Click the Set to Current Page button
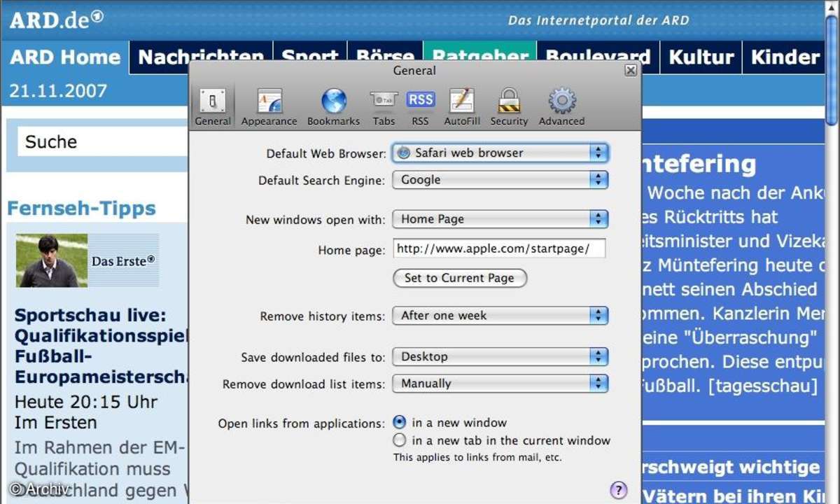The image size is (840, 504). coord(459,278)
